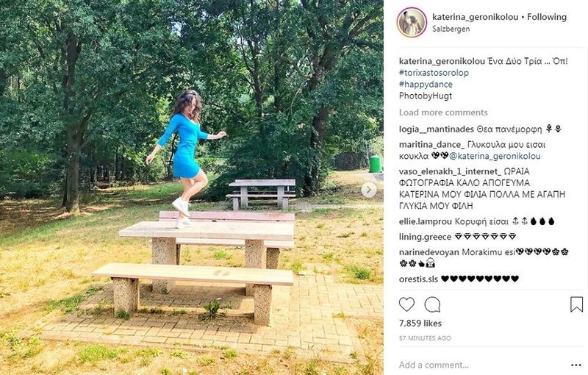Open the three-dot more options menu
This screenshot has width=588, height=375.
coord(576,365)
